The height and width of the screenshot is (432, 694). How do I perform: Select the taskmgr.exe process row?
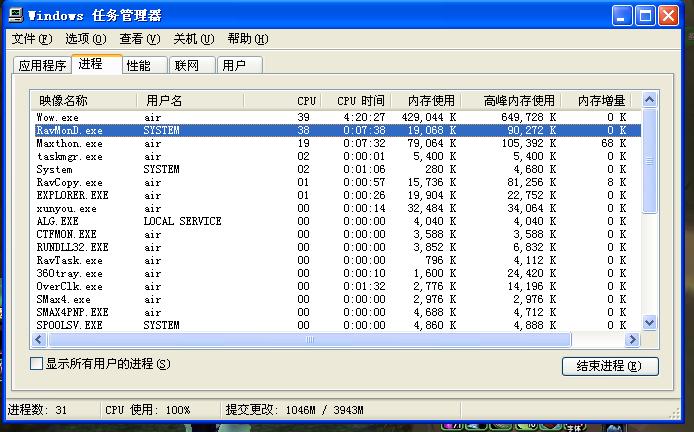click(336, 156)
